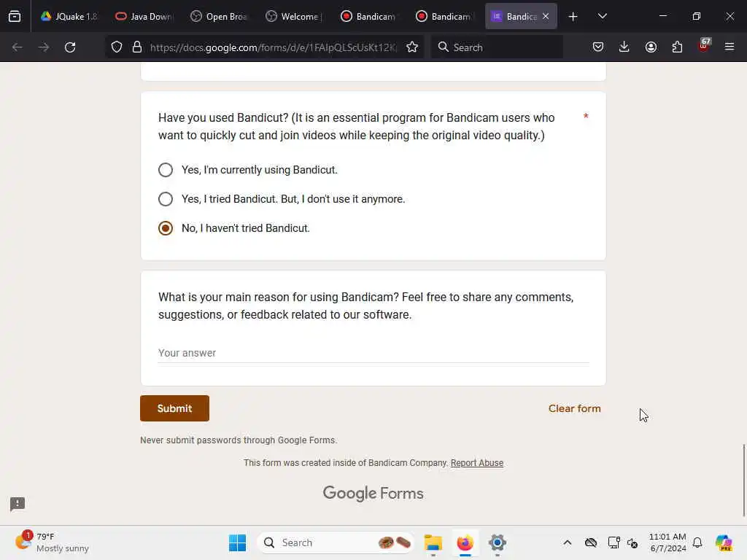747x560 pixels.
Task: Select "Yes, I tried Bandicut" option
Action: pos(166,198)
